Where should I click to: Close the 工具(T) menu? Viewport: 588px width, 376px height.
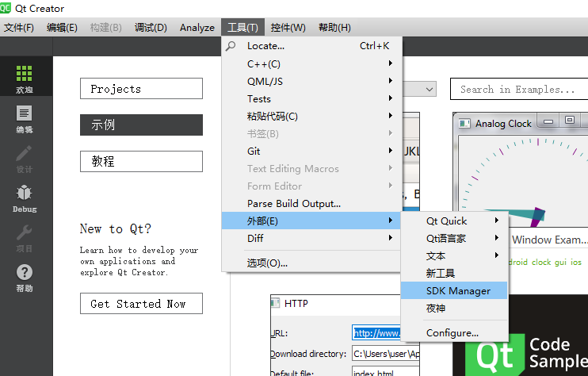click(242, 28)
